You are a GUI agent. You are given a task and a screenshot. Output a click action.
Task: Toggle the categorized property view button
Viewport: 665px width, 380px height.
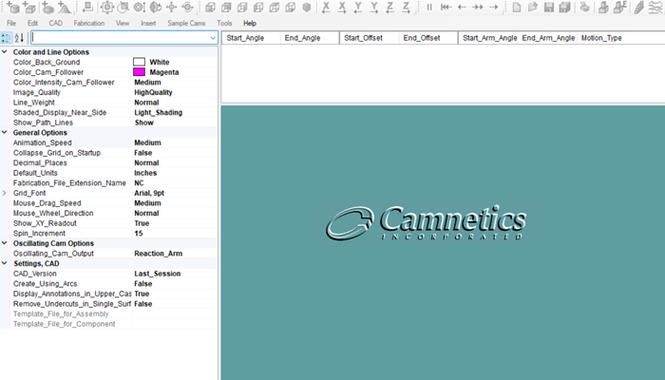point(6,38)
